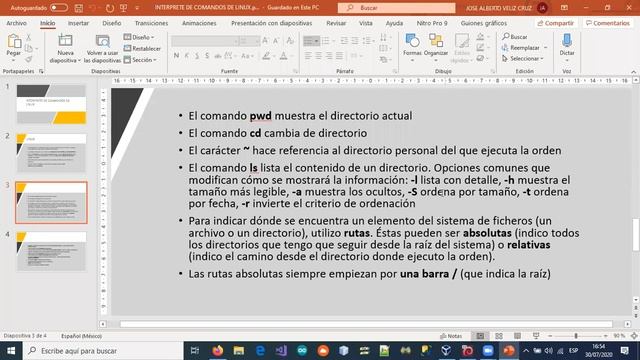Expand the Seleccionar dropdown
640x360 pixels.
click(x=523, y=59)
